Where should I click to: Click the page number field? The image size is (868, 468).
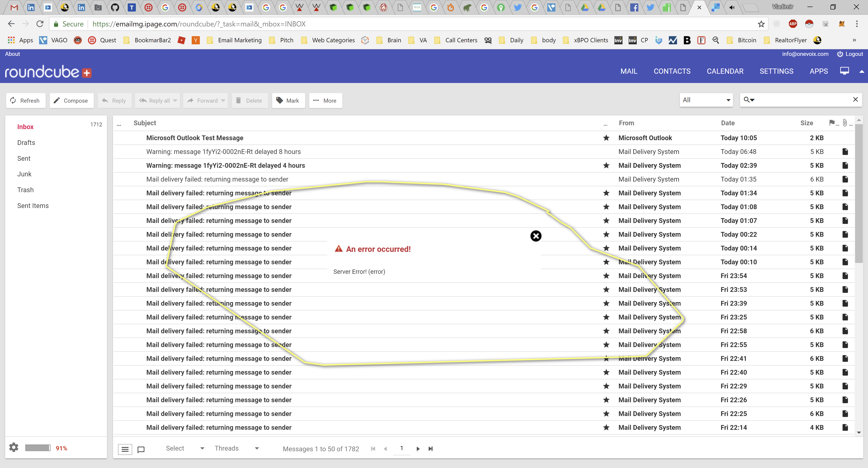pos(401,448)
